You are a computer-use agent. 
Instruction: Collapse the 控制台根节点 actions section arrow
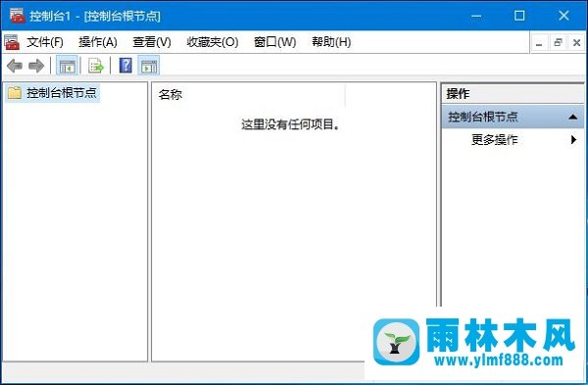tap(572, 117)
